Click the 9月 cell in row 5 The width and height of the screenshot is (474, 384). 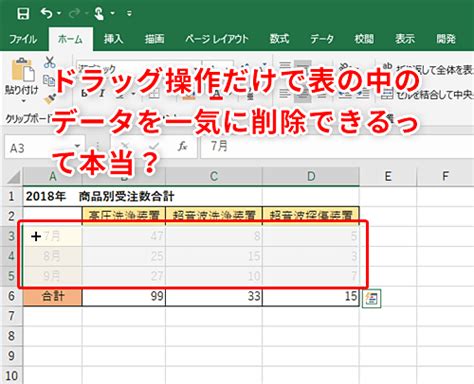(x=53, y=276)
